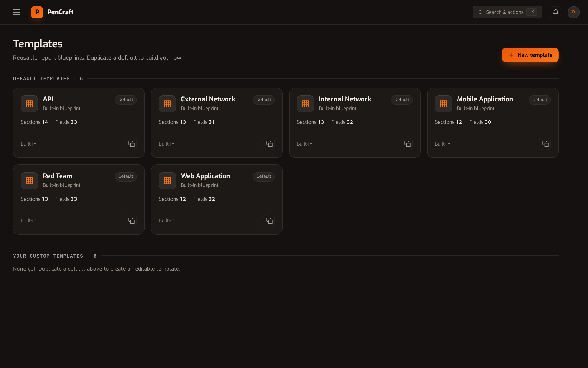Create a New template
Screen dimensions: 588x368
click(530, 55)
